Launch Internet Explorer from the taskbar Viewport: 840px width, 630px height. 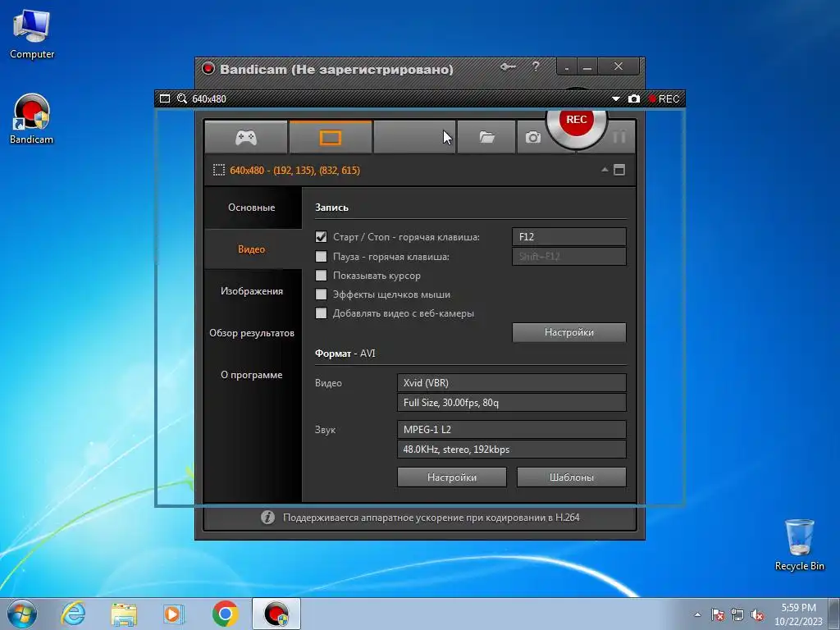click(73, 614)
